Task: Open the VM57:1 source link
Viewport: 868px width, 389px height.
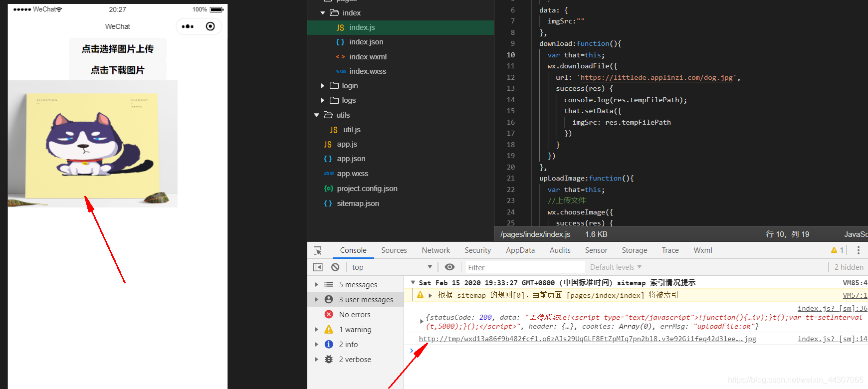Action: click(855, 295)
